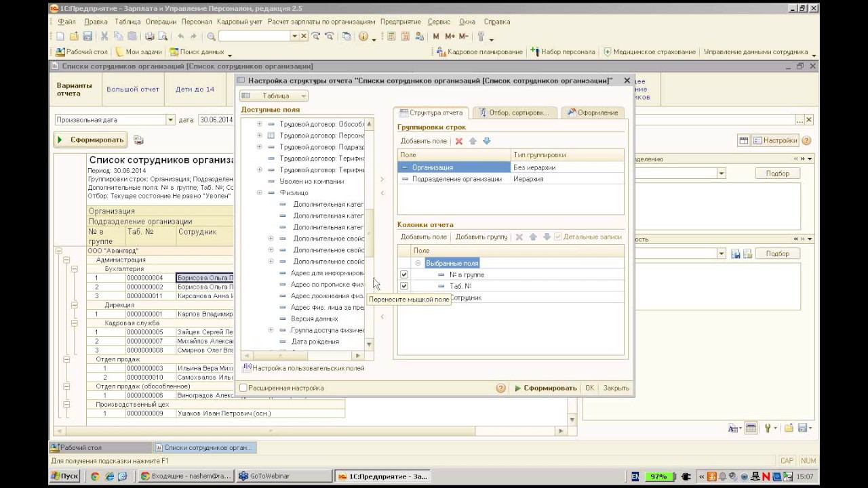Viewport: 868px width, 488px height.
Task: Move the Организация grouping down with blue arrow
Action: click(486, 141)
